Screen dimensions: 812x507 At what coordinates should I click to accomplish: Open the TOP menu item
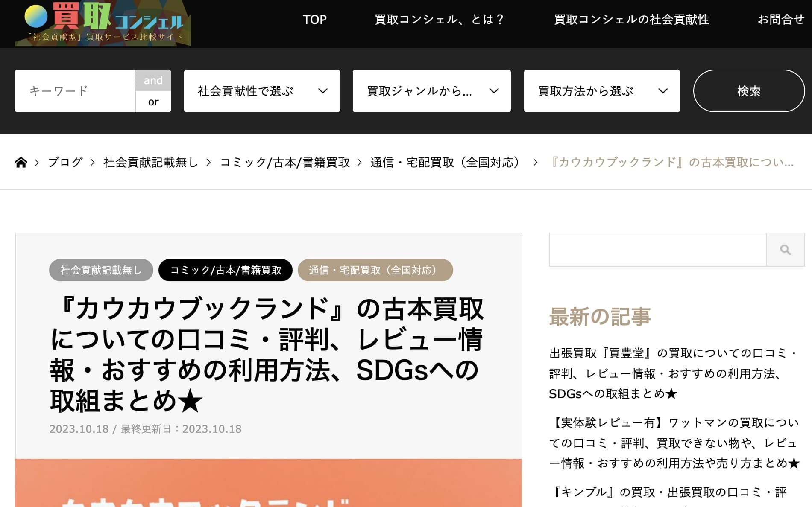coord(314,20)
